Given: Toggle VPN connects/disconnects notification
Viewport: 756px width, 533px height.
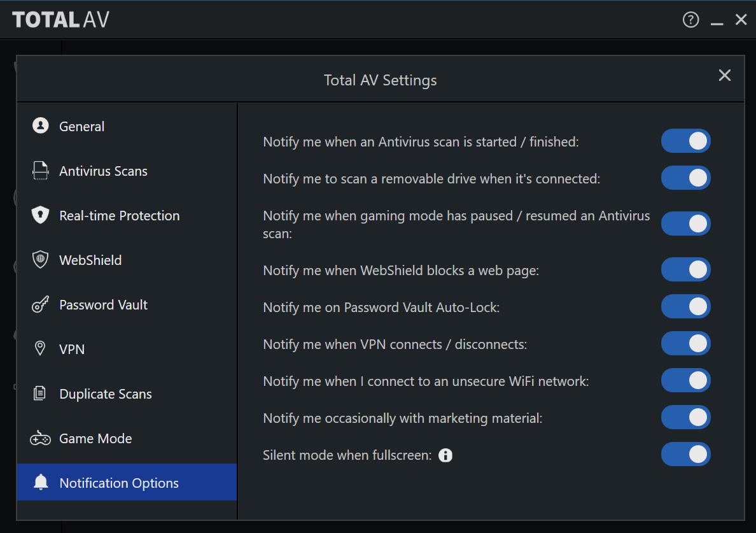Looking at the screenshot, I should (x=685, y=343).
